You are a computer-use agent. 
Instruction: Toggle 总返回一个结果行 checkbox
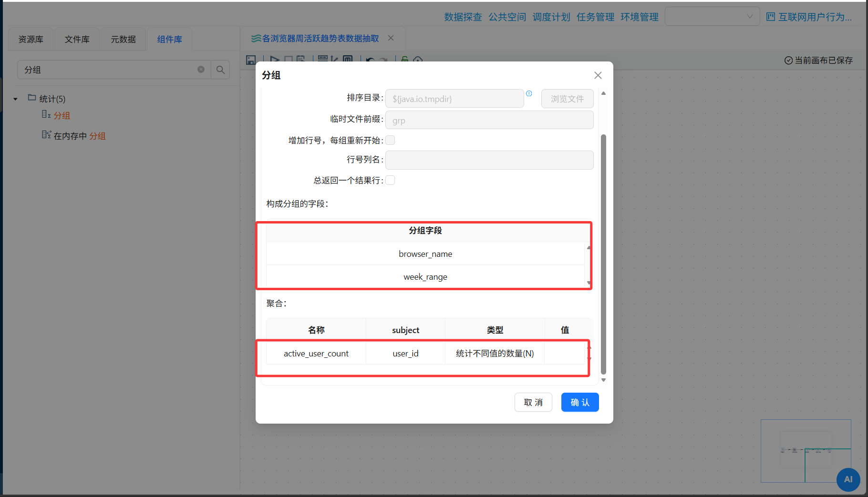tap(390, 180)
